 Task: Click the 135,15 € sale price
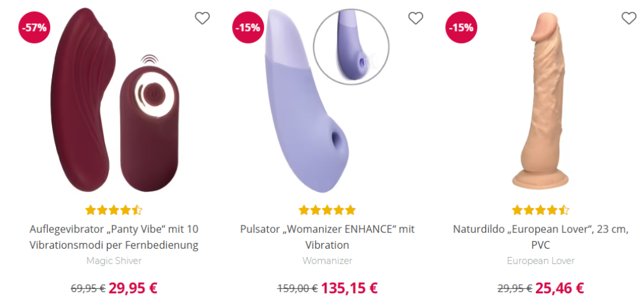tap(349, 288)
